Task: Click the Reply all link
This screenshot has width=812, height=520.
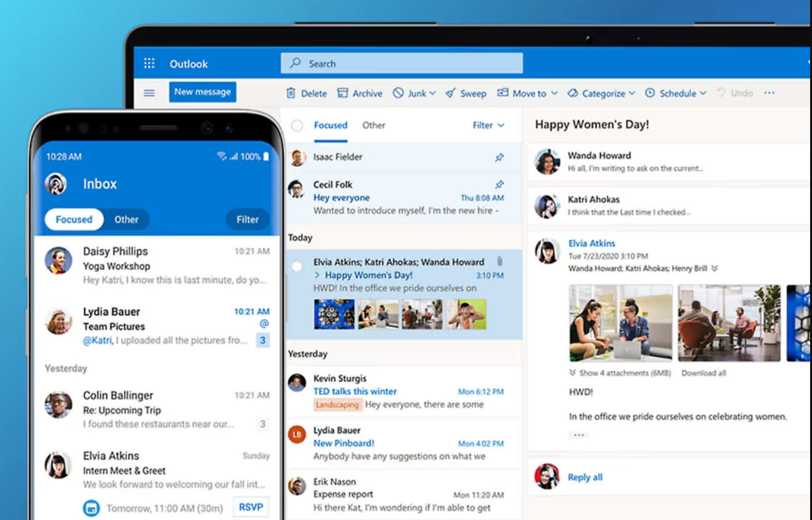Action: point(585,477)
